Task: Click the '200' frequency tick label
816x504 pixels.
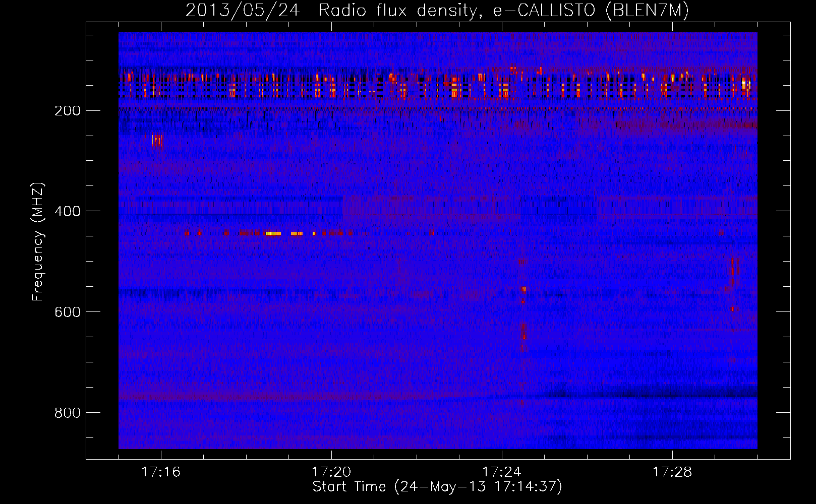Action: coord(67,111)
